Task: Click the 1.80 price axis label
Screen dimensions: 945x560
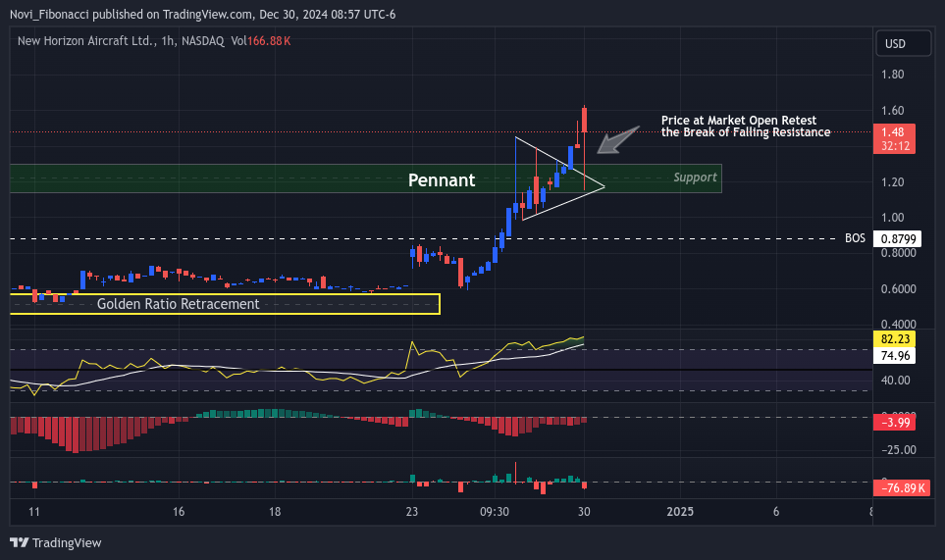Action: pos(892,75)
